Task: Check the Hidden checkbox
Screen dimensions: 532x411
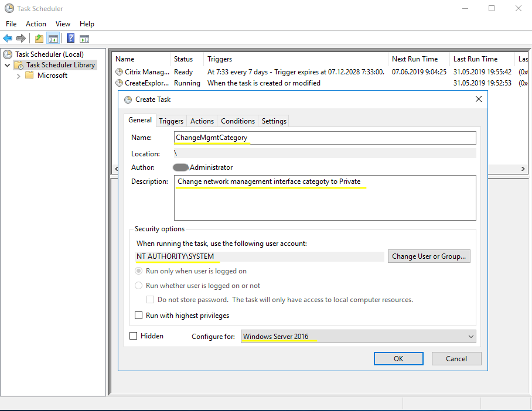Action: [x=133, y=335]
